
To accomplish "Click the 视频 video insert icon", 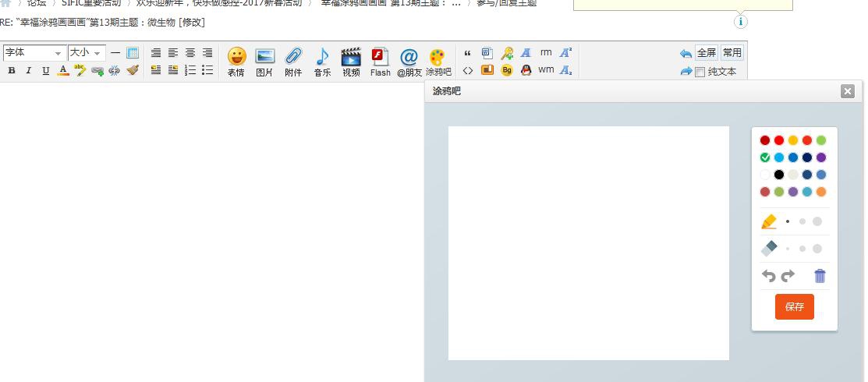I will coord(351,62).
